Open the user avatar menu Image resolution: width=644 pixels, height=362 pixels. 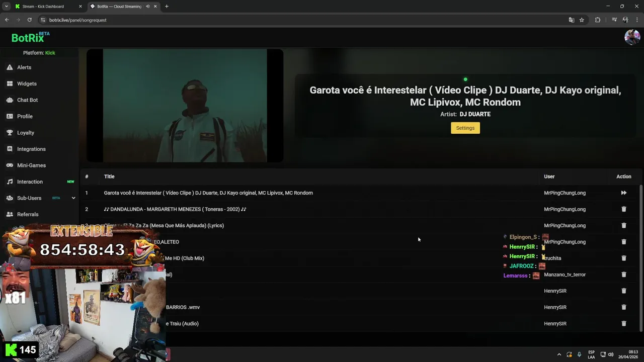click(x=632, y=37)
